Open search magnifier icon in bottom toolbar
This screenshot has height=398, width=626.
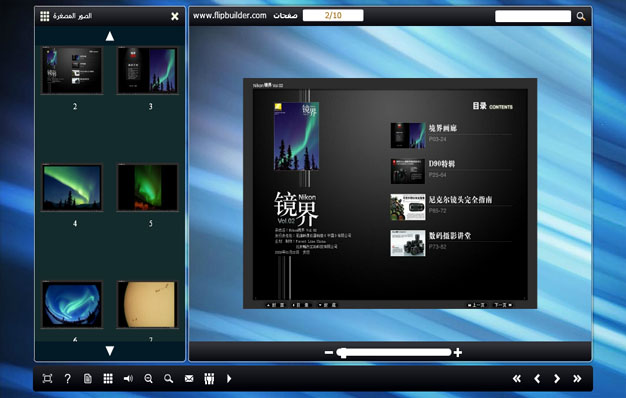[168, 378]
